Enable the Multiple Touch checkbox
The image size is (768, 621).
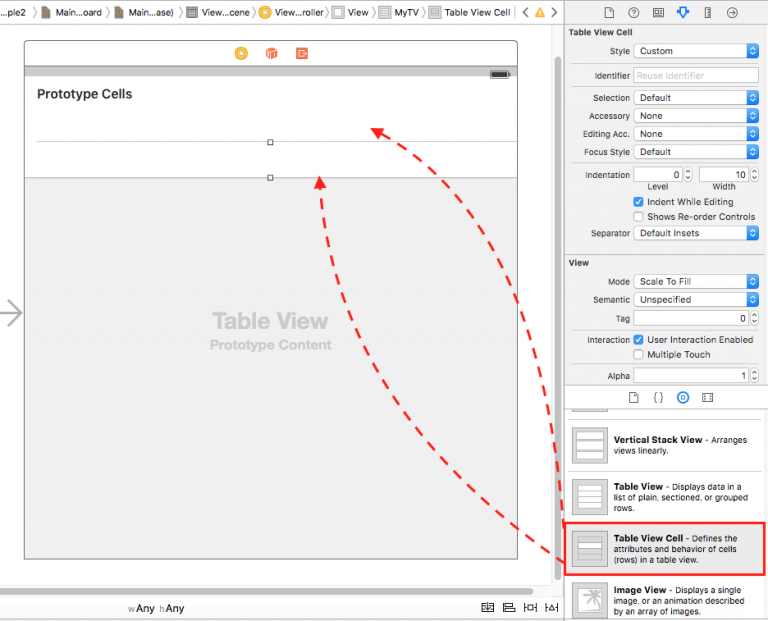[639, 354]
